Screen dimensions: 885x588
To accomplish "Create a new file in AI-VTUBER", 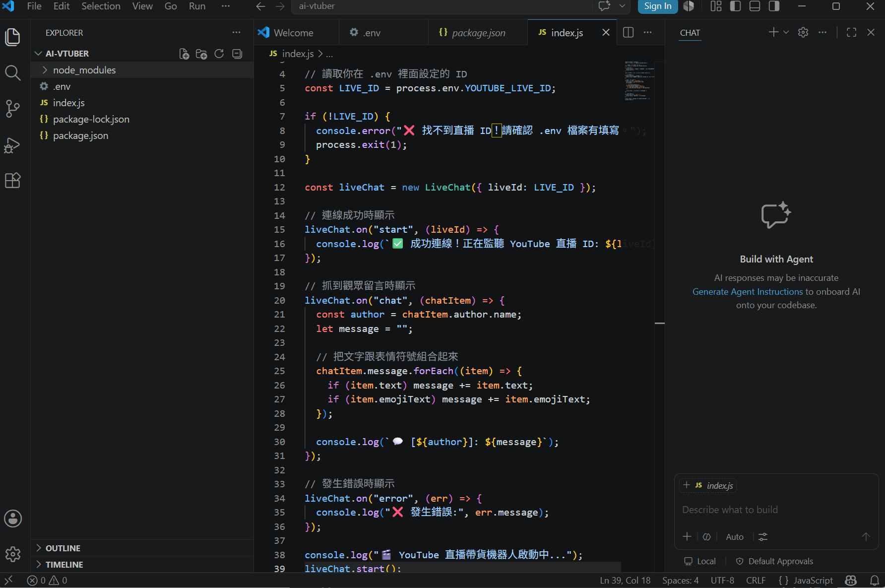I will [x=184, y=54].
